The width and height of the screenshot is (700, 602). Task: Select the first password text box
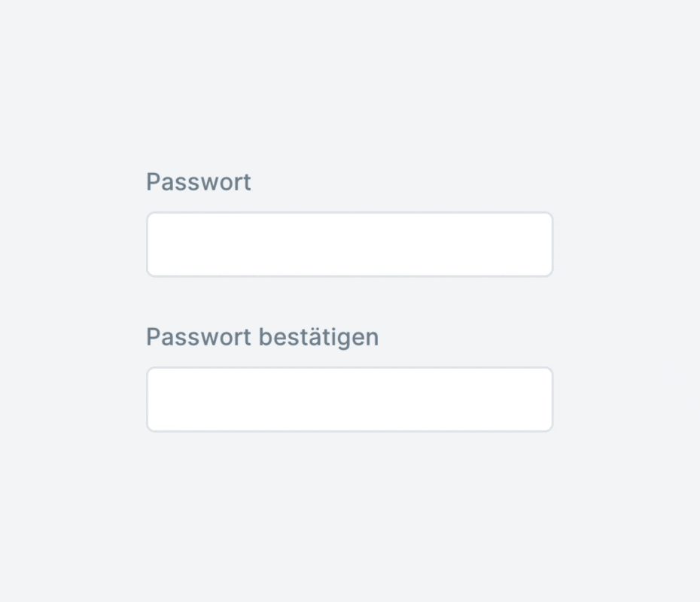[x=349, y=244]
